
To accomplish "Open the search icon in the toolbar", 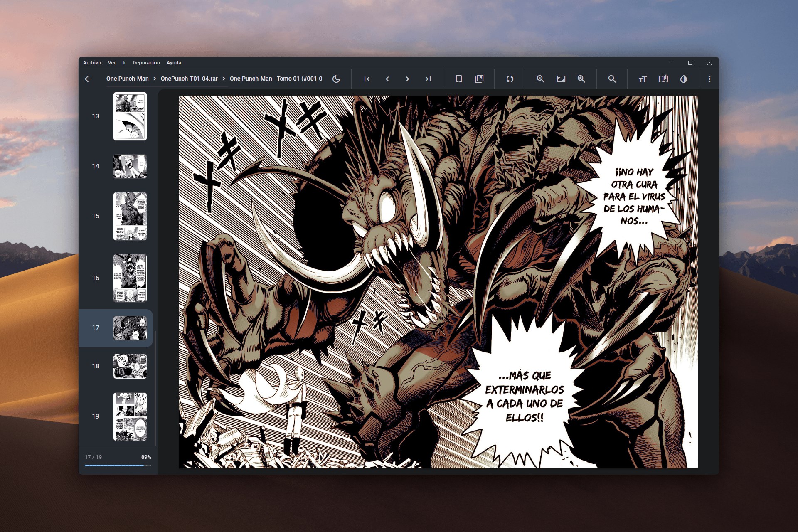I will [x=611, y=79].
